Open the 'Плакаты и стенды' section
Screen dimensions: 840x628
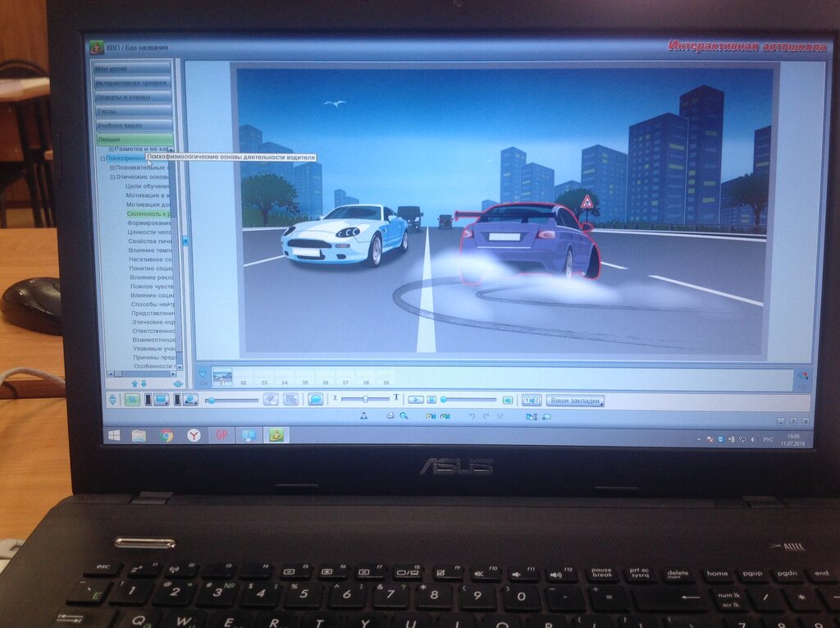[134, 97]
